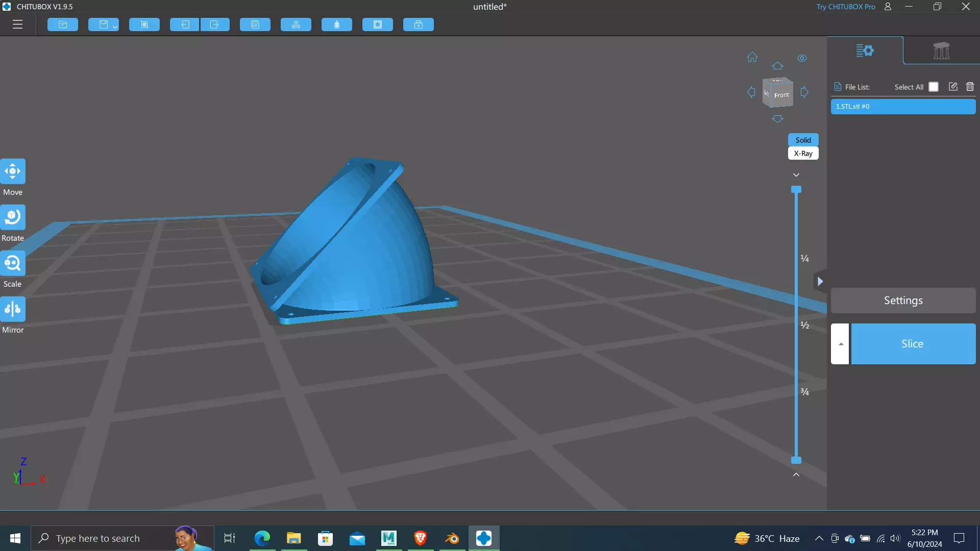Image resolution: width=980 pixels, height=551 pixels.
Task: Click the Slice button
Action: pos(913,344)
